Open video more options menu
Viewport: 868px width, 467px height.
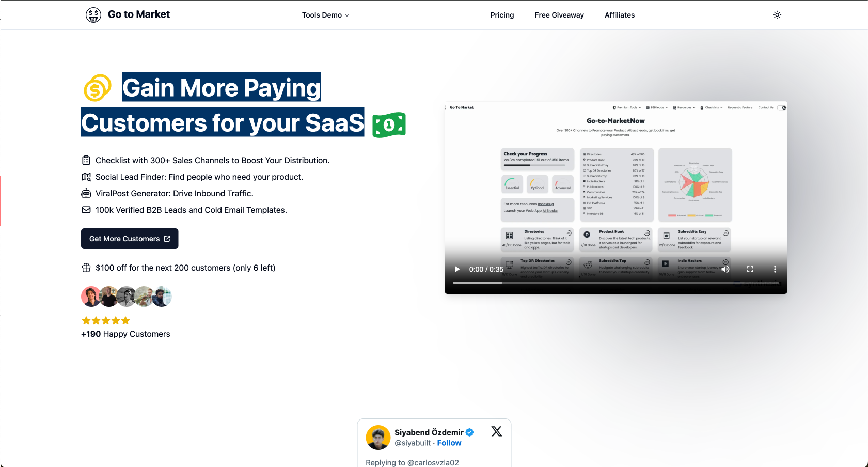coord(775,269)
